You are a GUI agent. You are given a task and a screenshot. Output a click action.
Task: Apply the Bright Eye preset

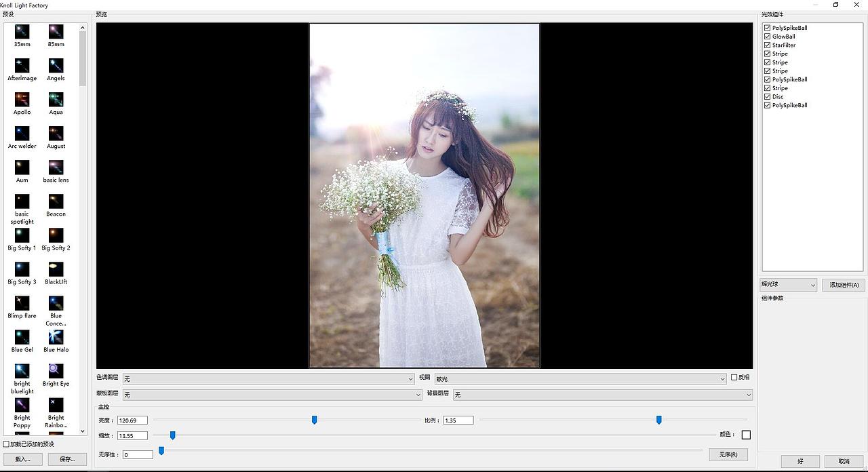(x=56, y=370)
